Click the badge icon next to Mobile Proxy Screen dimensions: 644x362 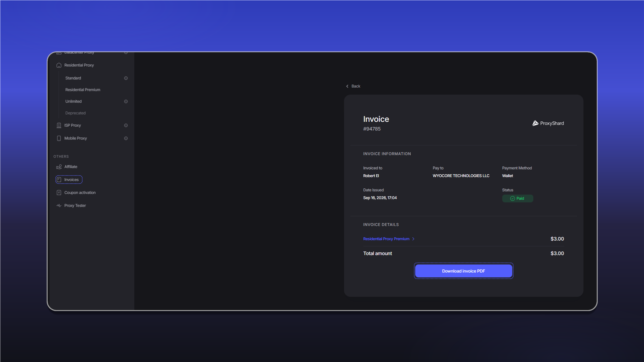pyautogui.click(x=126, y=138)
